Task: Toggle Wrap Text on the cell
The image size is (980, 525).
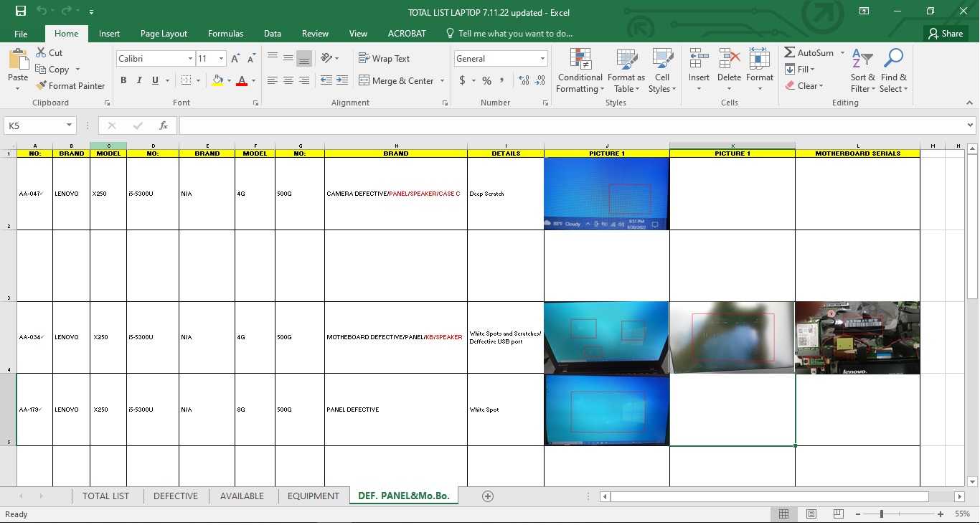Action: tap(385, 59)
